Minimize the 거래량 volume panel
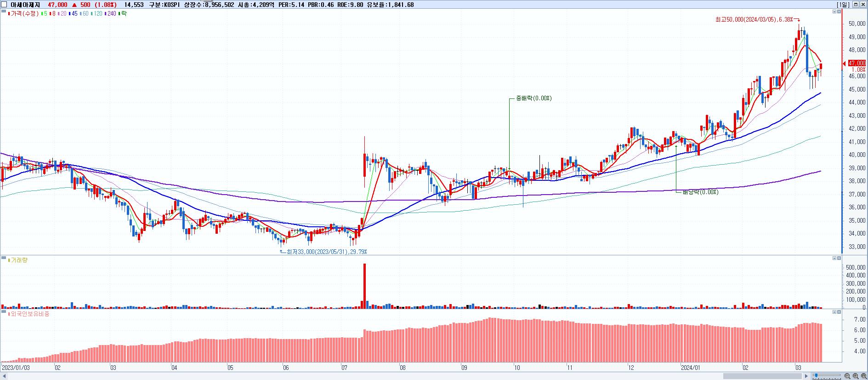 [834, 258]
